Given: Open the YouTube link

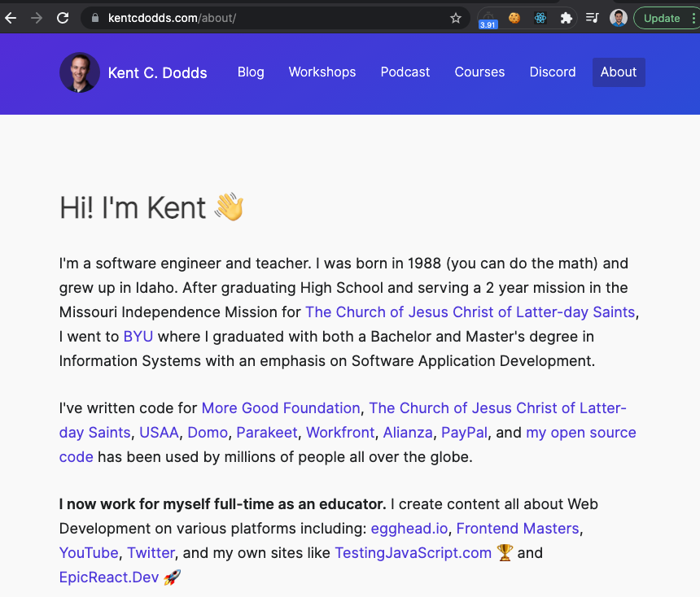Looking at the screenshot, I should (x=89, y=553).
